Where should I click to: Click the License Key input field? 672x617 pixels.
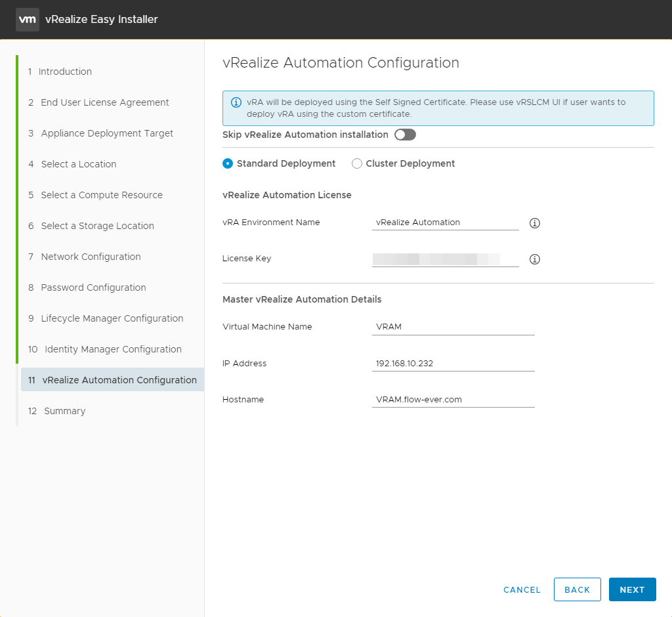click(446, 259)
